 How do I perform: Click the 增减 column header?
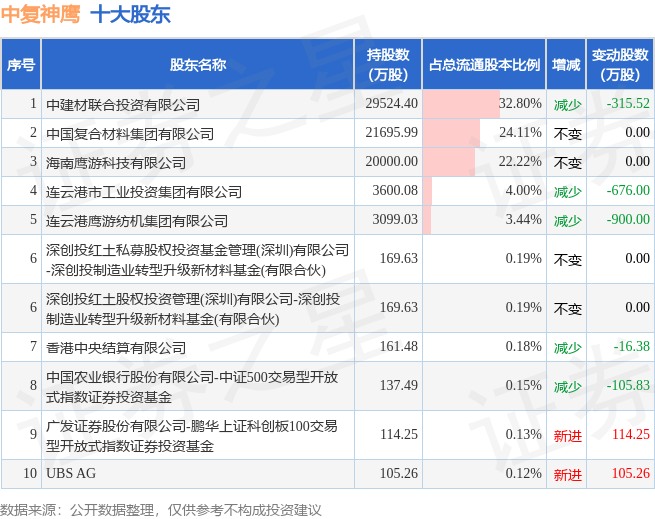pos(566,64)
